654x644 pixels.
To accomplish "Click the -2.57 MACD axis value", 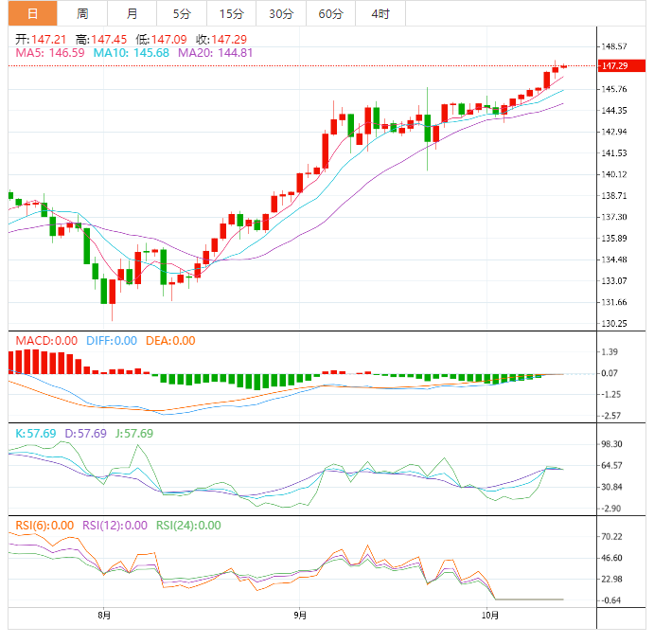I will pos(611,416).
